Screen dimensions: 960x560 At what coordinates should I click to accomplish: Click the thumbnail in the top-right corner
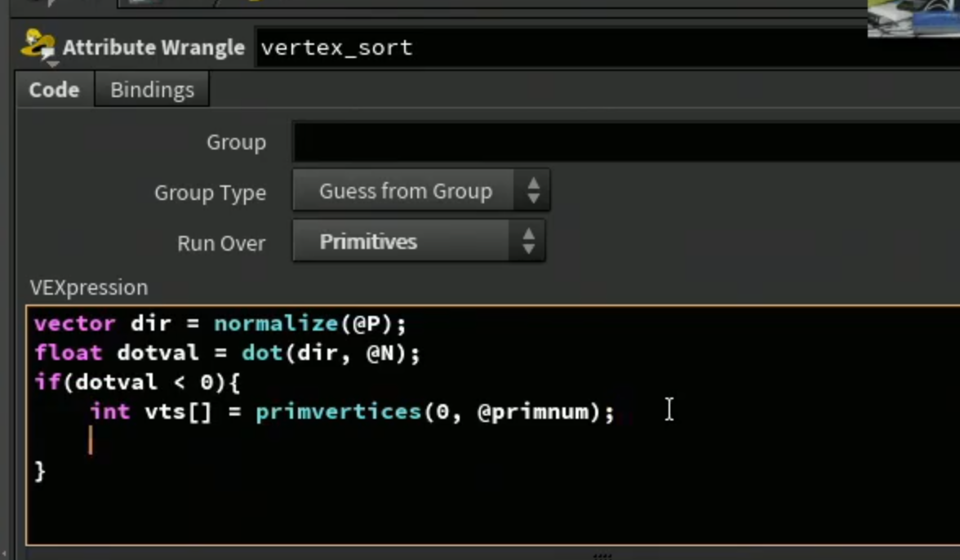click(x=913, y=18)
